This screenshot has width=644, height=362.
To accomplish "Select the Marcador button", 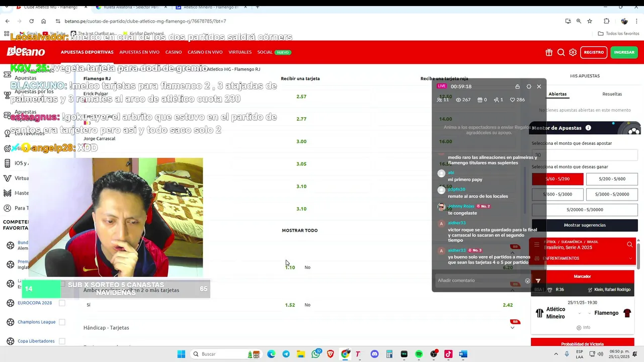I will click(583, 277).
